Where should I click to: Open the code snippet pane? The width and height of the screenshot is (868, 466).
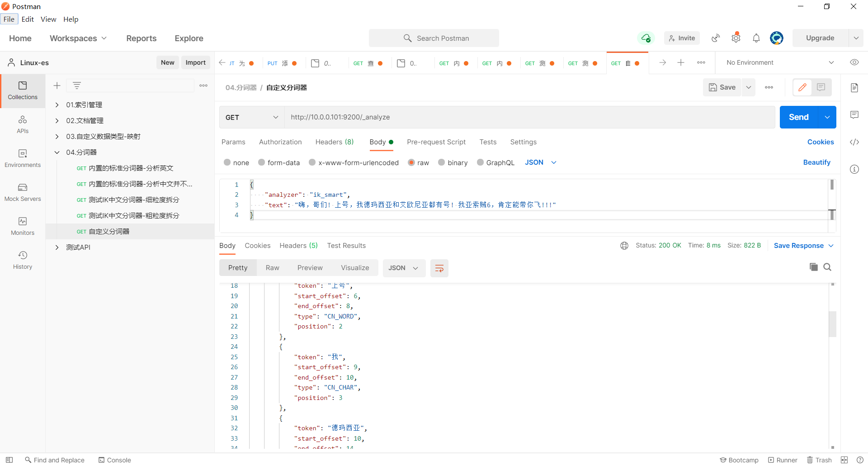pos(854,142)
